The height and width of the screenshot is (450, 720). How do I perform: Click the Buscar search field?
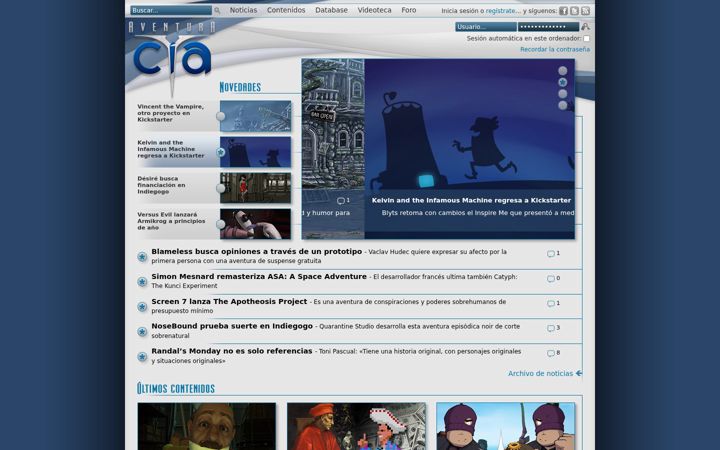pos(171,10)
